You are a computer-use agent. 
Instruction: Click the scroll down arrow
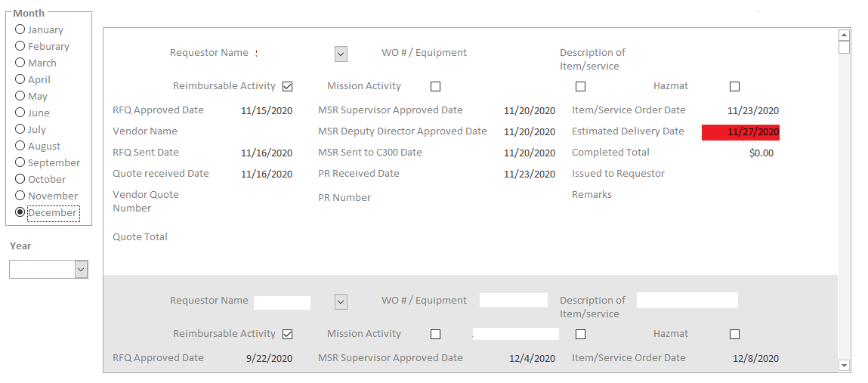(x=844, y=366)
